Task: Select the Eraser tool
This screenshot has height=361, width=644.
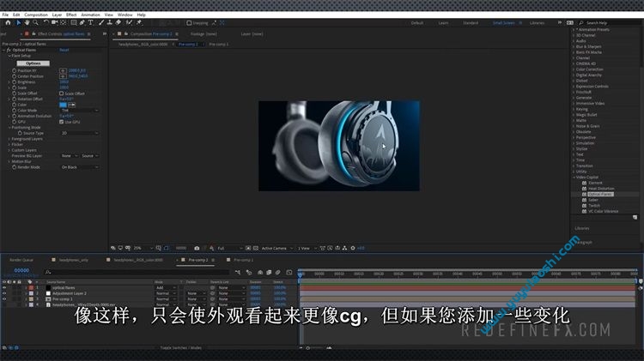Action: point(118,23)
